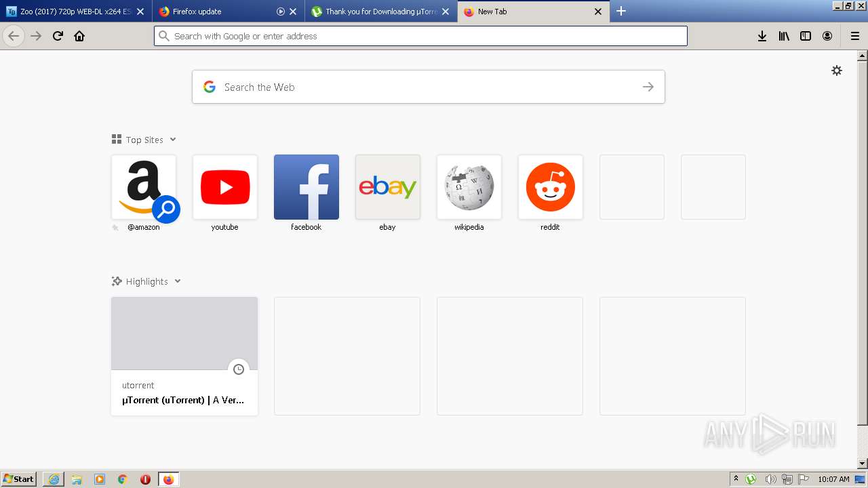
Task: Open a new tab with plus button
Action: coord(621,11)
